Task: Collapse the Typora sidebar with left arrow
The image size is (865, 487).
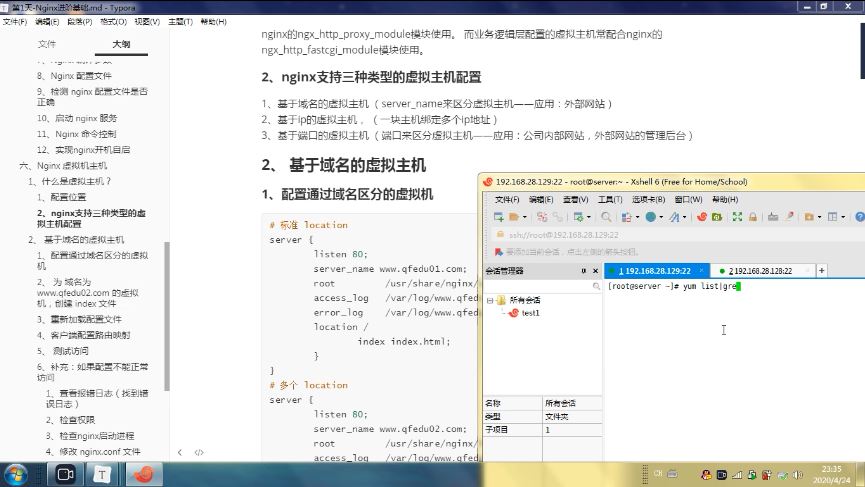Action: click(x=180, y=452)
